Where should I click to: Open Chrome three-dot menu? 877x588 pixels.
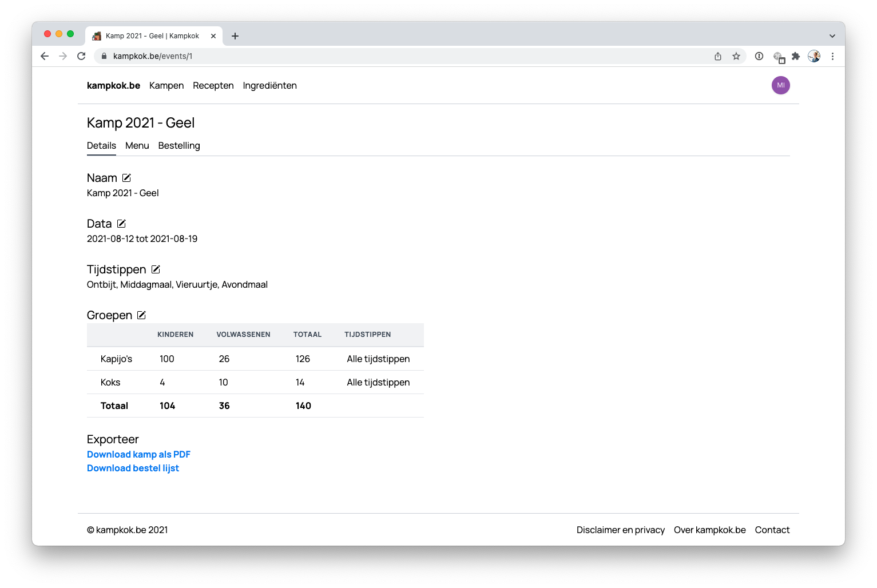coord(832,56)
